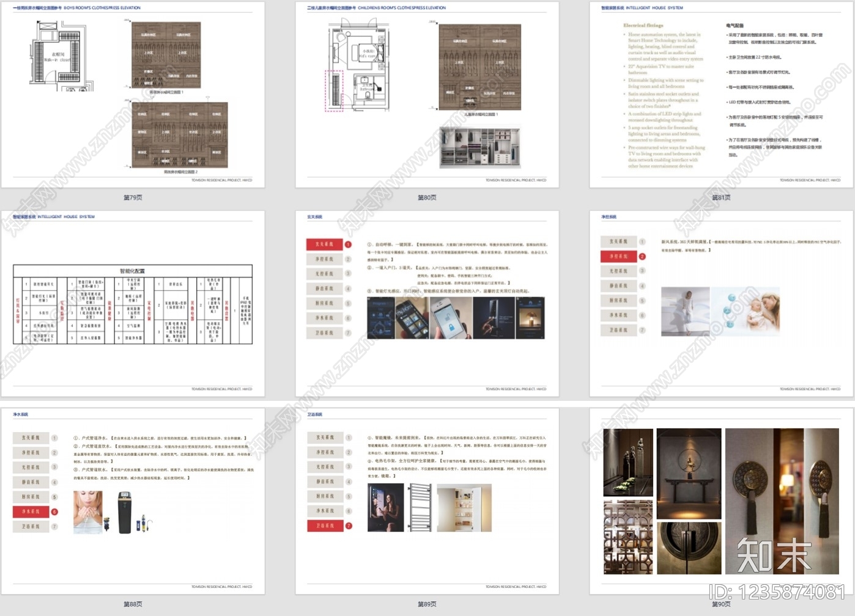The image size is (855, 616).
Task: Open the page 90 photo collage thumbnail
Action: coord(721,501)
